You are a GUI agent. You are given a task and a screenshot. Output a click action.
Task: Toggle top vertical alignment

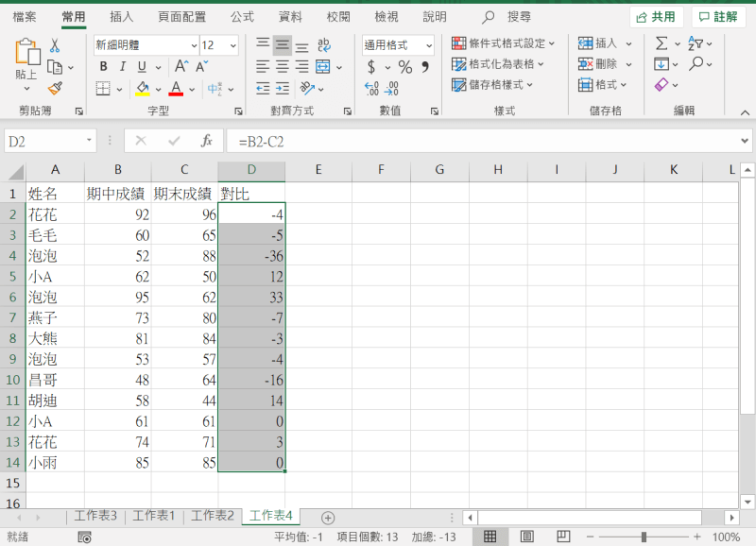tap(263, 44)
